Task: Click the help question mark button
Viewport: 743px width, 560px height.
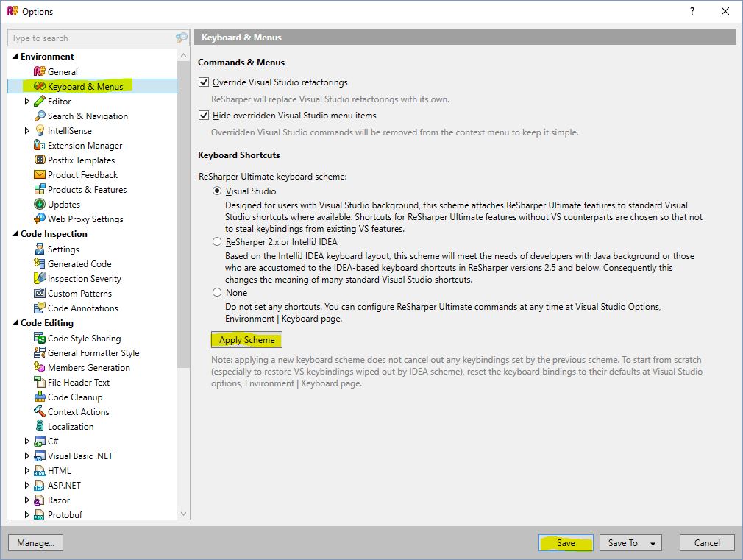Action: point(692,11)
